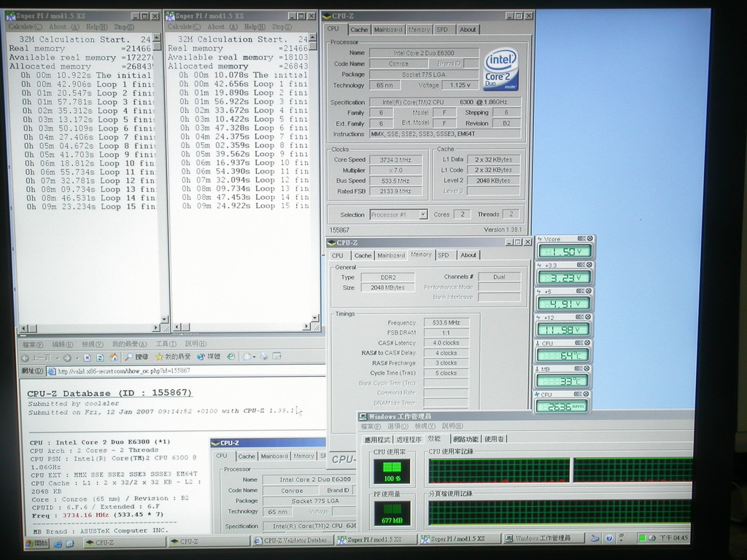Refresh the CPU-Z validator page
747x560 pixels.
100,357
